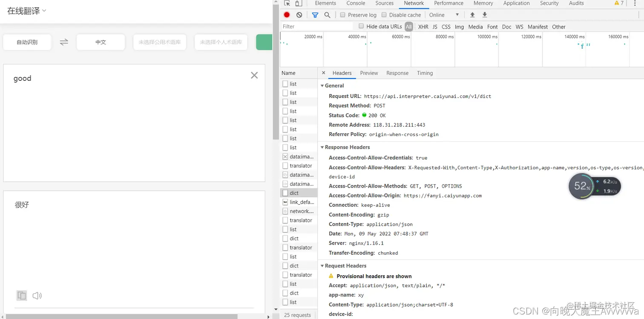
Task: Click the green translate button
Action: pos(264,42)
